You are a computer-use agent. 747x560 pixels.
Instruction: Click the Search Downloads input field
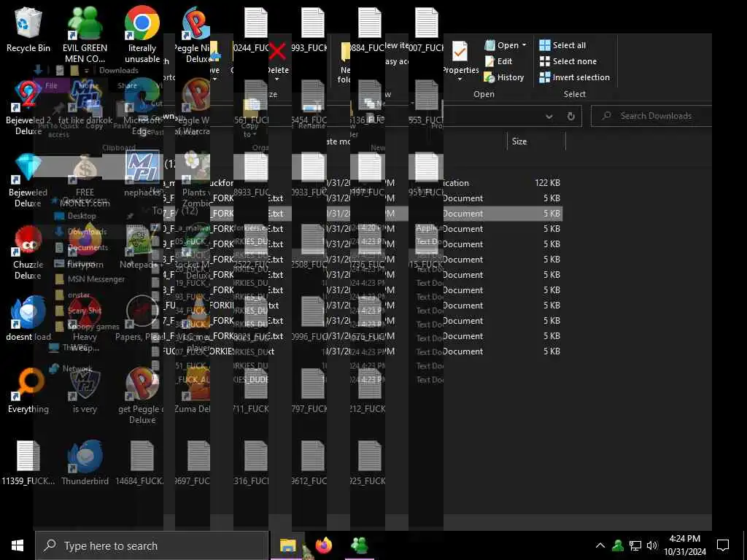pyautogui.click(x=651, y=116)
